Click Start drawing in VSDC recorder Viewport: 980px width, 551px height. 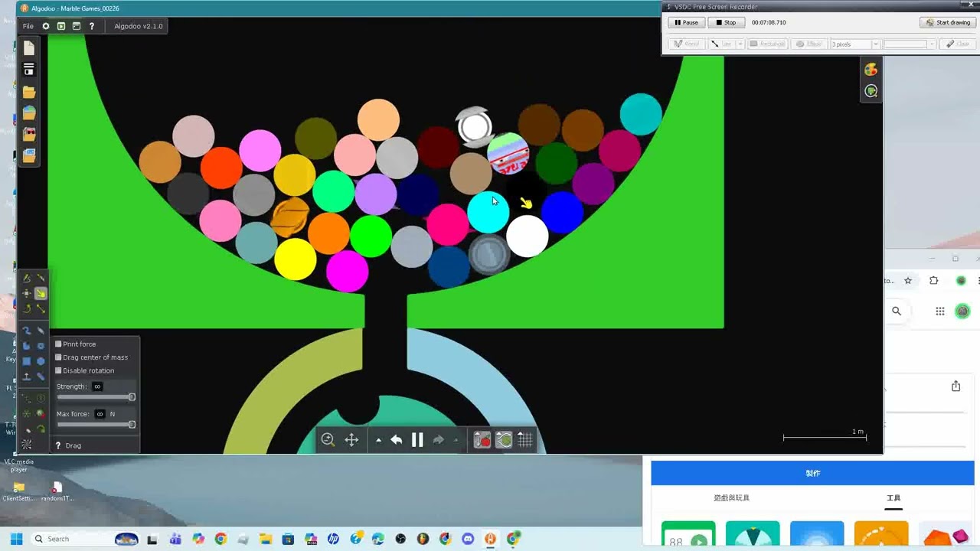(949, 22)
